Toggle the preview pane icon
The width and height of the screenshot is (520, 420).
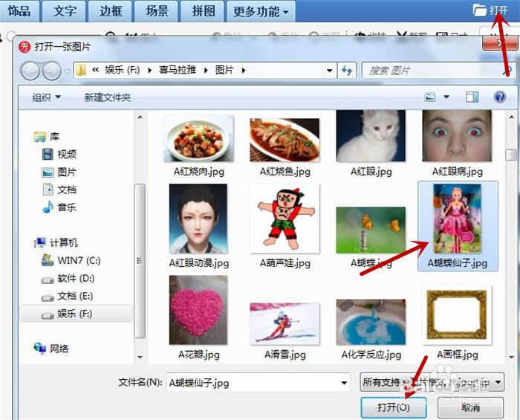pyautogui.click(x=472, y=97)
